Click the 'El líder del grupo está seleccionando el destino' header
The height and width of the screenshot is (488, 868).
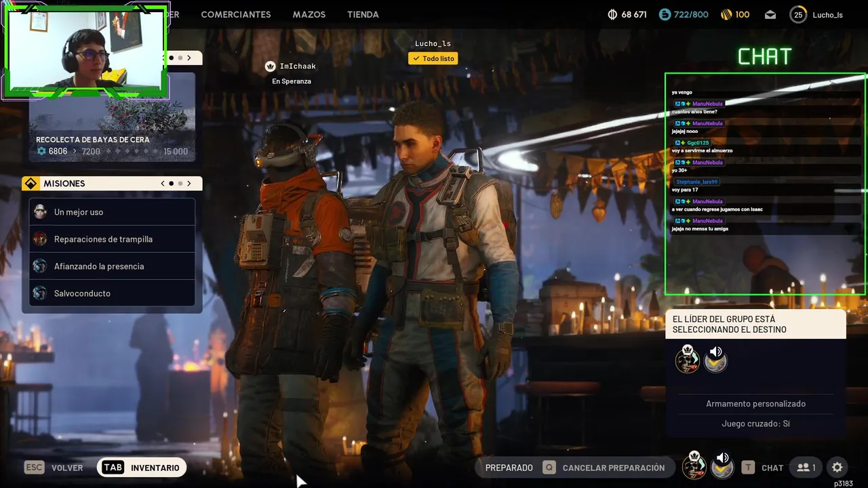[755, 324]
